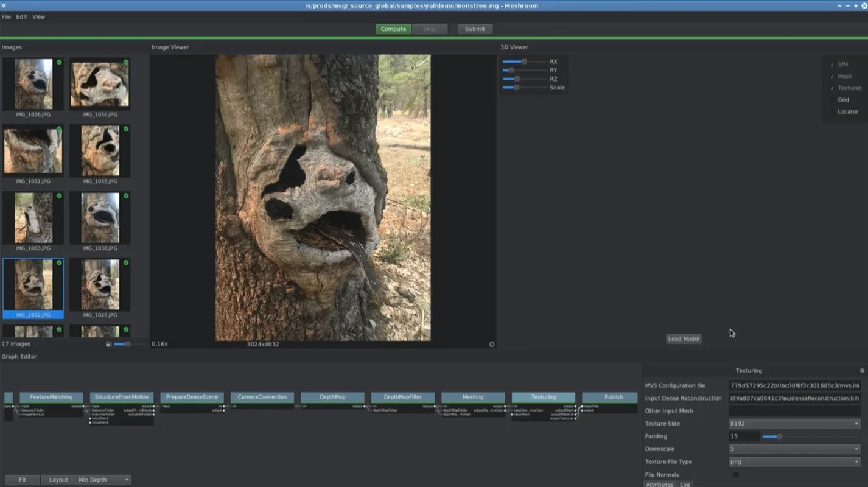Click the thumbnail size slider
Screen dimensions: 868x487
(130, 344)
